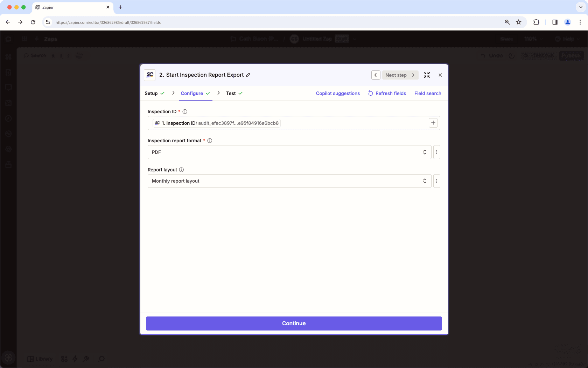Open the three-dot menu beside Report layout
588x368 pixels.
[x=436, y=181]
